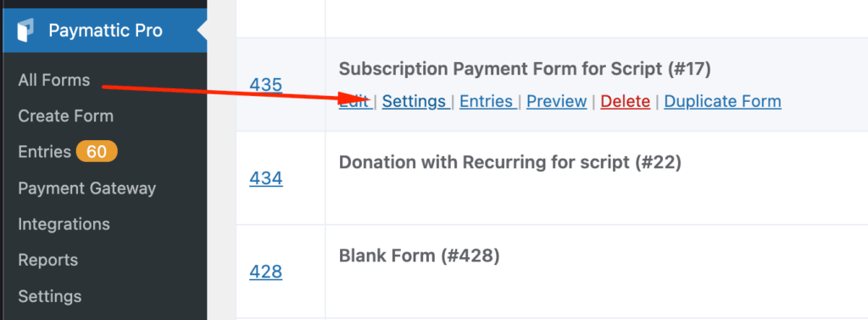
Task: Delete the Subscription Payment Form
Action: point(625,102)
